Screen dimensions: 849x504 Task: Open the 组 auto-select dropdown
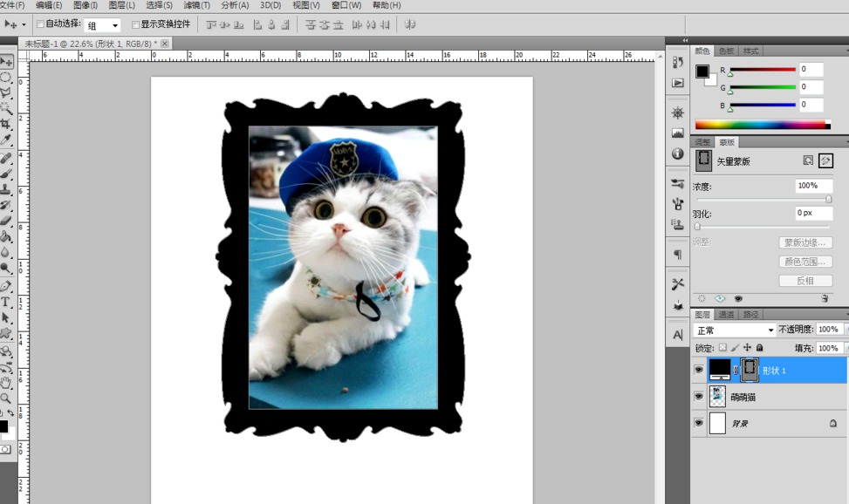pos(102,25)
